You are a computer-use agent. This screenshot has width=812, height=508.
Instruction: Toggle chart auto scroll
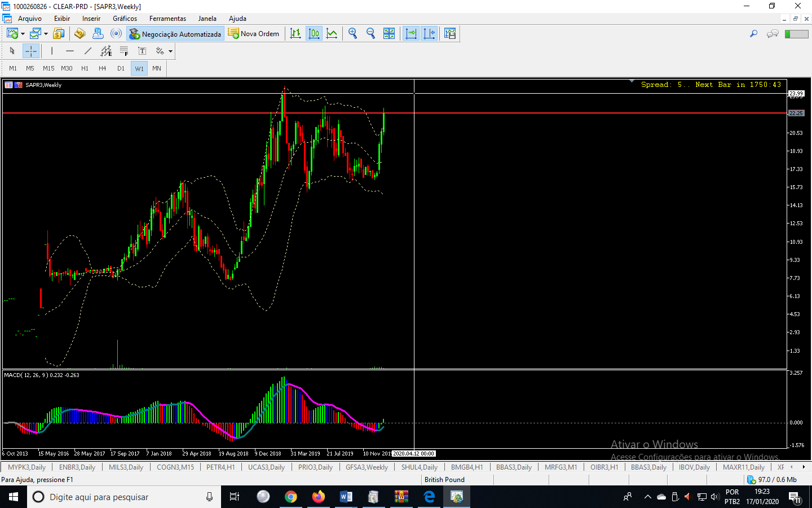coord(411,34)
